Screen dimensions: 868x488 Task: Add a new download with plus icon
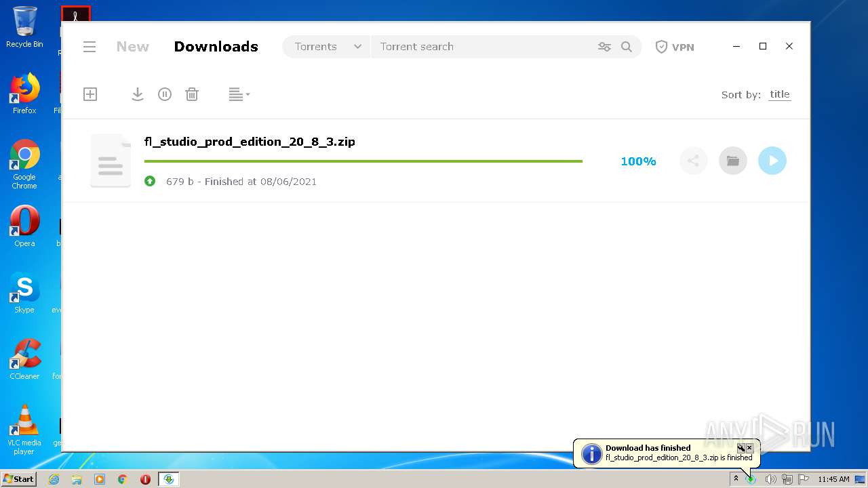point(90,94)
